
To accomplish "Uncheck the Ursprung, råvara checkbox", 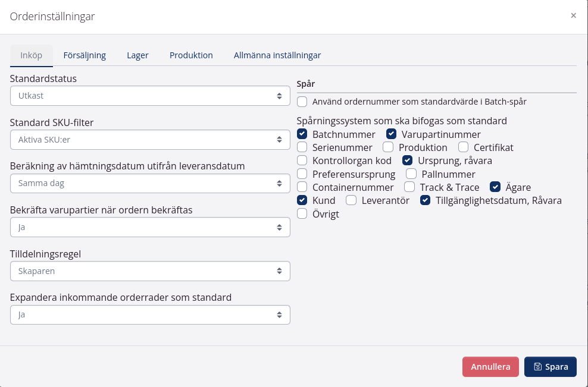I will coord(408,160).
